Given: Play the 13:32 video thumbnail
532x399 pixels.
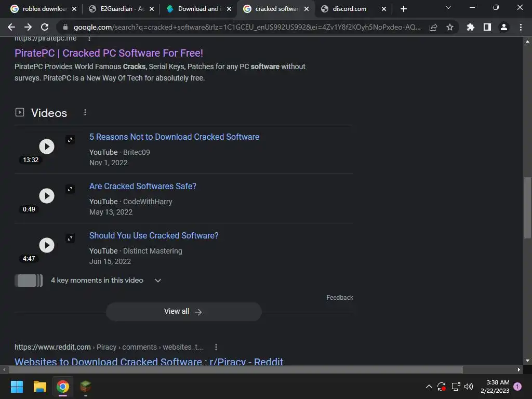Looking at the screenshot, I should point(46,147).
